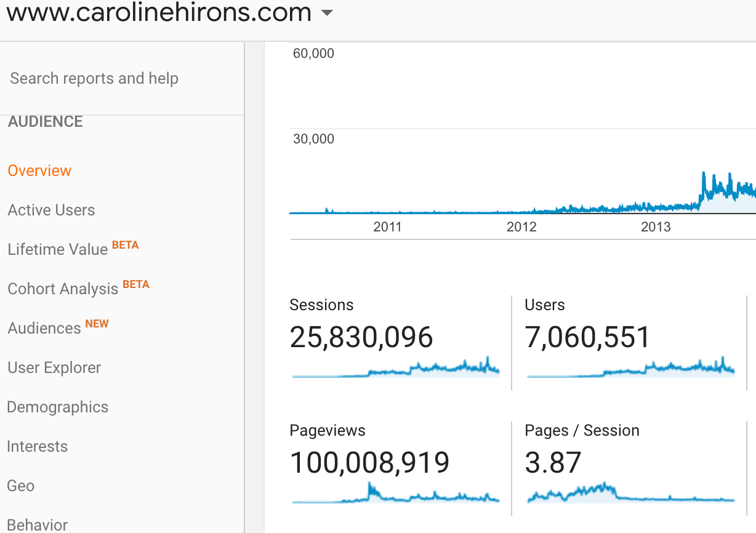Expand the Interests section
Viewport: 756px width, 533px height.
click(37, 446)
